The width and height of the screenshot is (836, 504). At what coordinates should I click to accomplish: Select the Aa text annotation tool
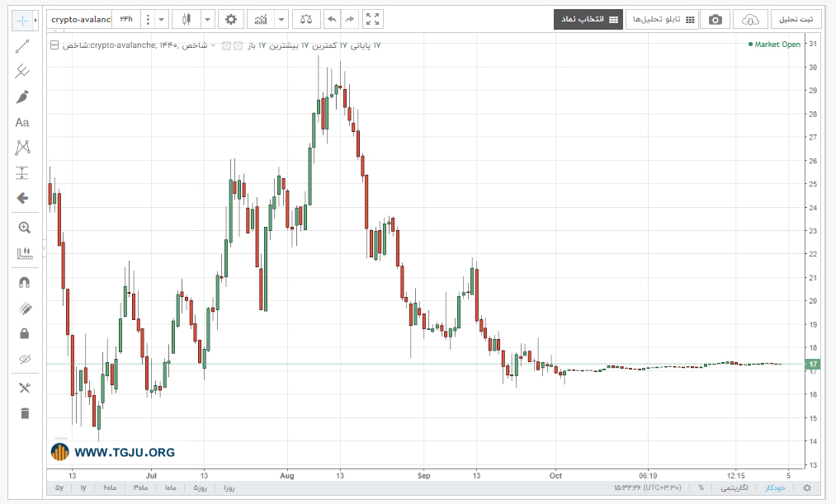click(x=22, y=123)
